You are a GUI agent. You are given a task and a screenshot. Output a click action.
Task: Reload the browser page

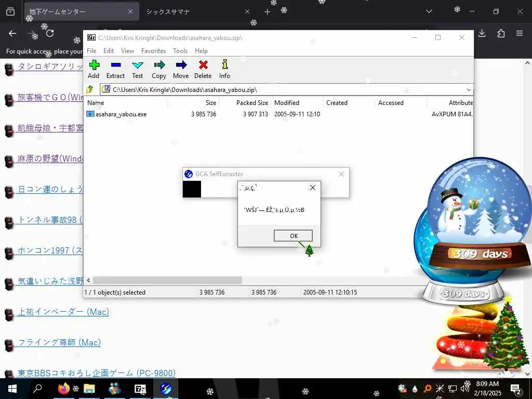pyautogui.click(x=50, y=33)
